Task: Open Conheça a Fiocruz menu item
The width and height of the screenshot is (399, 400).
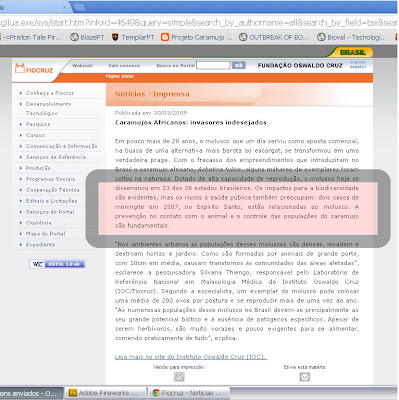Action: [x=50, y=93]
